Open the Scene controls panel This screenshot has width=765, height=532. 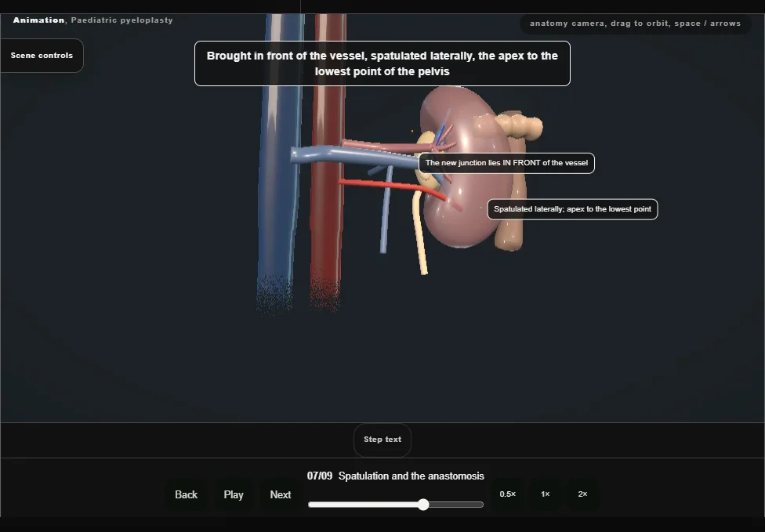pos(42,56)
